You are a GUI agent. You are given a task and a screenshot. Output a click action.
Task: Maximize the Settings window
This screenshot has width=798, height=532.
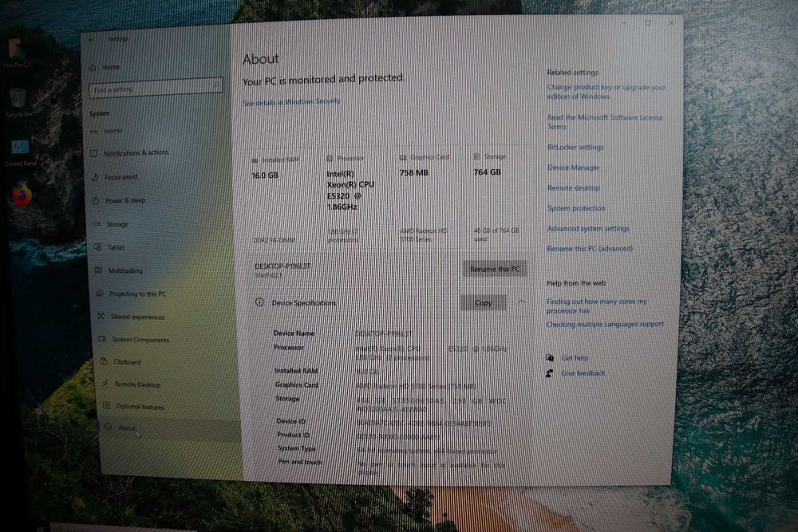(x=647, y=23)
